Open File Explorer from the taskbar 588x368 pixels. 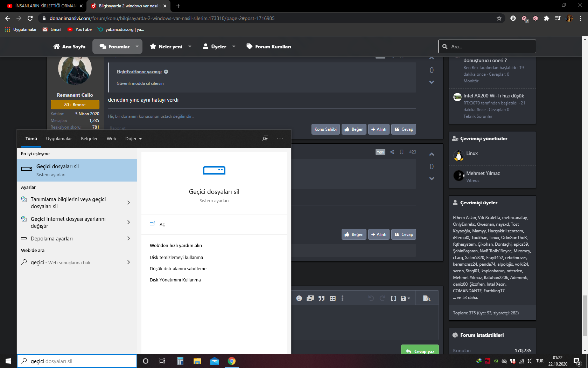coord(197,361)
